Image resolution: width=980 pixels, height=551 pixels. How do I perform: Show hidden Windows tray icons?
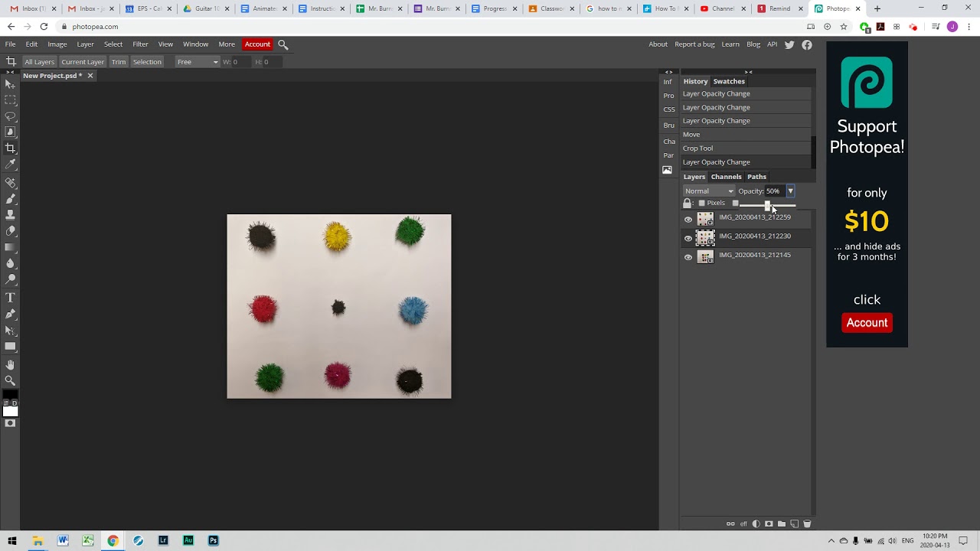pos(831,541)
